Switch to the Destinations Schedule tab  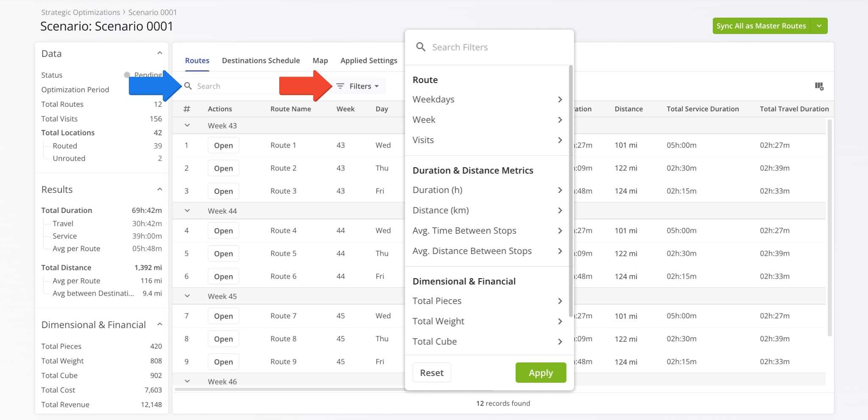[x=261, y=61]
